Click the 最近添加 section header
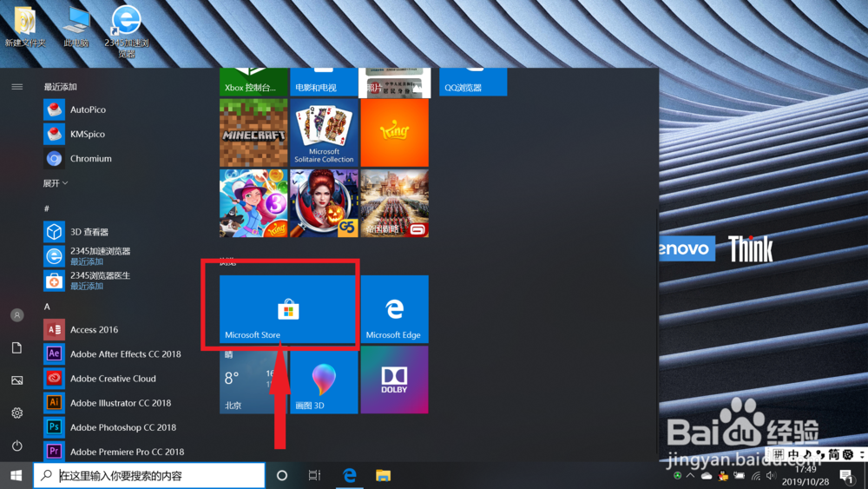The height and width of the screenshot is (489, 868). click(x=61, y=87)
